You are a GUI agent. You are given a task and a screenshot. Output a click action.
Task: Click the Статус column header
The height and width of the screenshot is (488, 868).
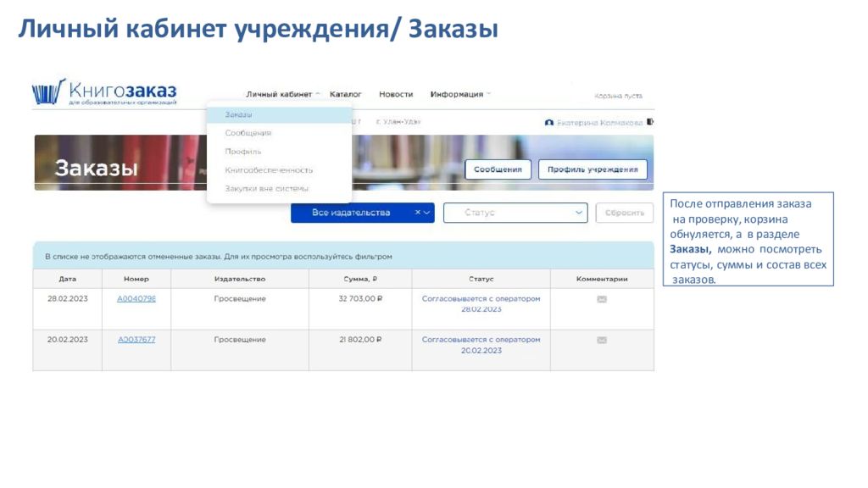[481, 279]
